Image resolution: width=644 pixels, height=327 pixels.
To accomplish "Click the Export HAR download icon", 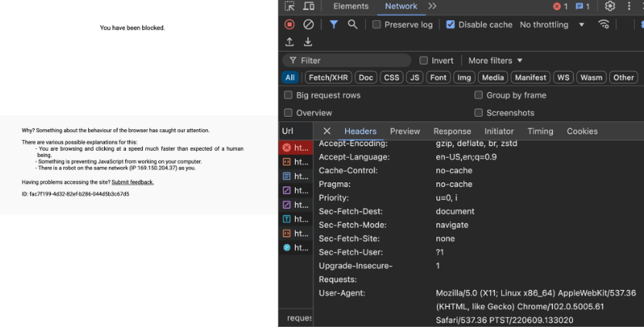I will pos(308,42).
